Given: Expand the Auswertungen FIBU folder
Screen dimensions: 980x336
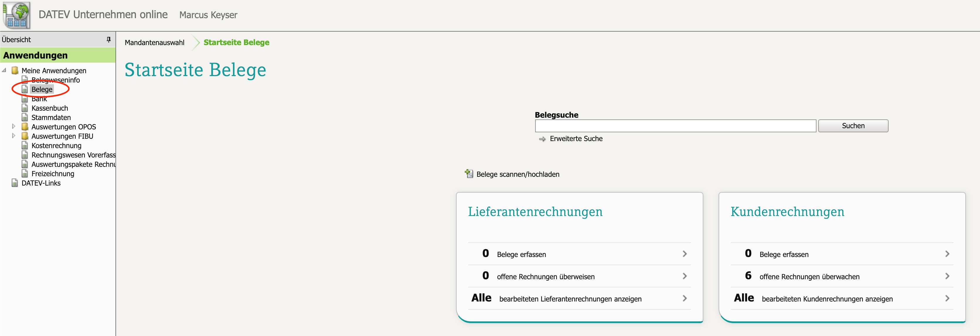Looking at the screenshot, I should pyautogui.click(x=14, y=136).
